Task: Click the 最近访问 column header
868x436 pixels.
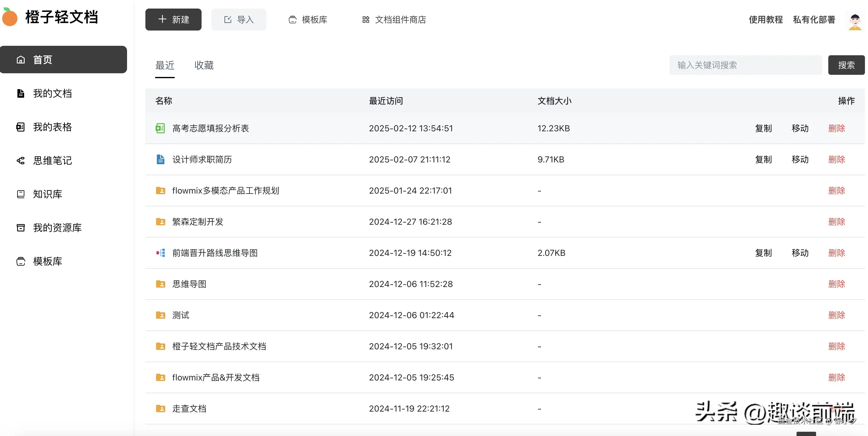Action: (386, 101)
